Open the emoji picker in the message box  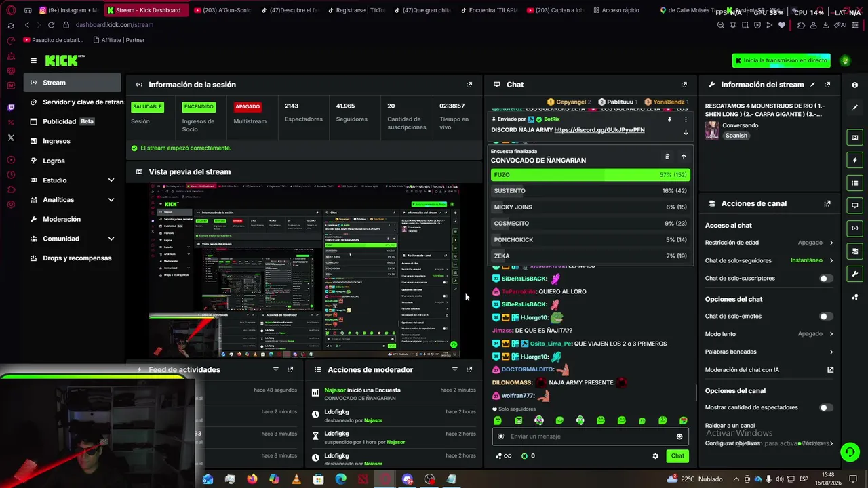point(679,436)
